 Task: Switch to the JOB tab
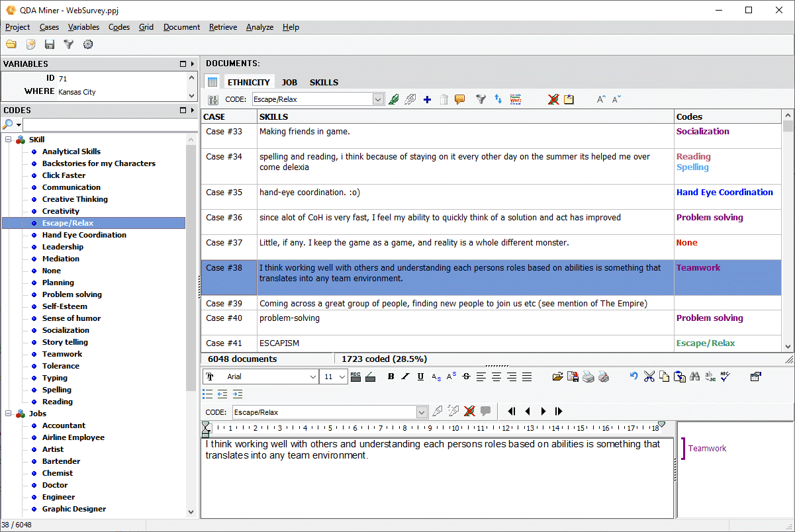289,83
